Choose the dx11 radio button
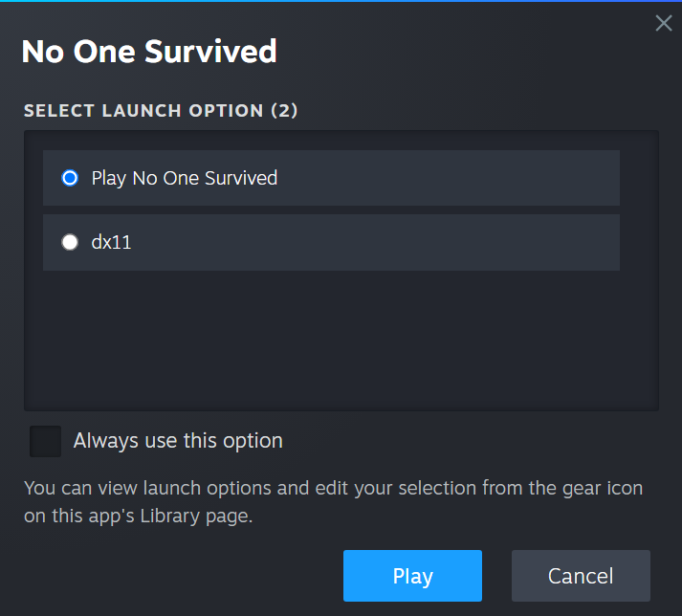682x616 pixels. pyautogui.click(x=70, y=242)
